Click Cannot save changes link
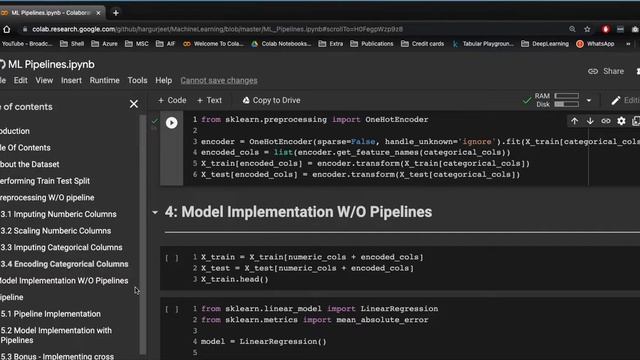 tap(219, 80)
